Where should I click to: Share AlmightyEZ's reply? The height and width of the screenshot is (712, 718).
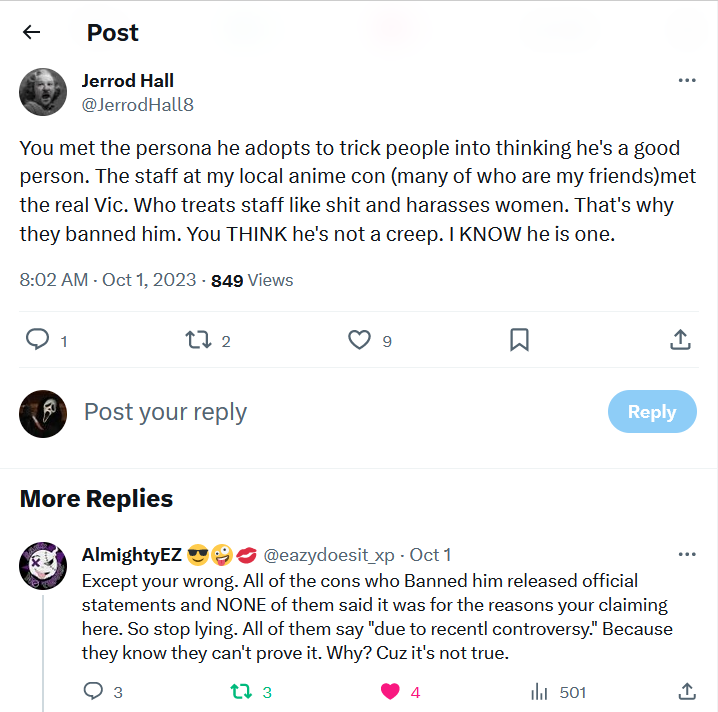tap(687, 691)
